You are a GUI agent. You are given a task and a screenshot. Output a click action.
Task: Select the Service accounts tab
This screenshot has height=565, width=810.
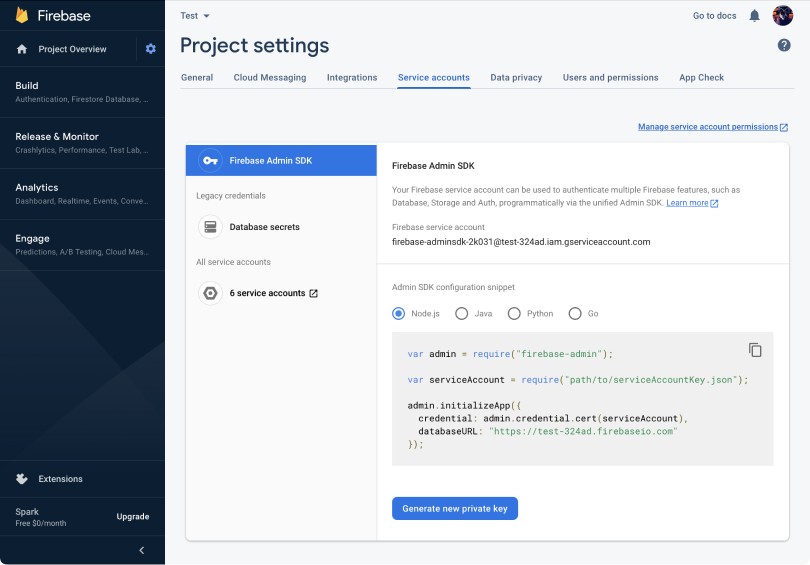(433, 77)
